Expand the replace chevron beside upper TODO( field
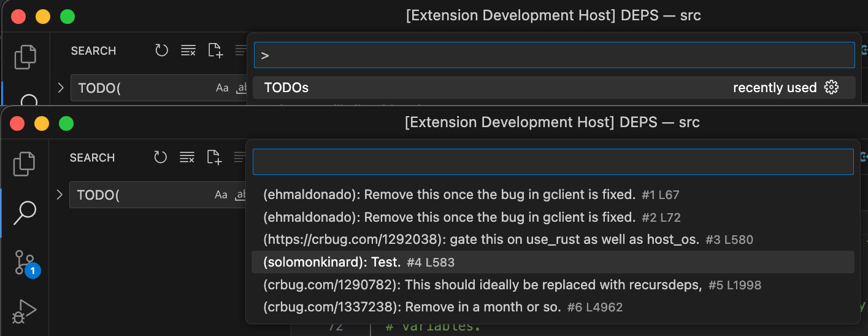The width and height of the screenshot is (868, 336). 61,88
